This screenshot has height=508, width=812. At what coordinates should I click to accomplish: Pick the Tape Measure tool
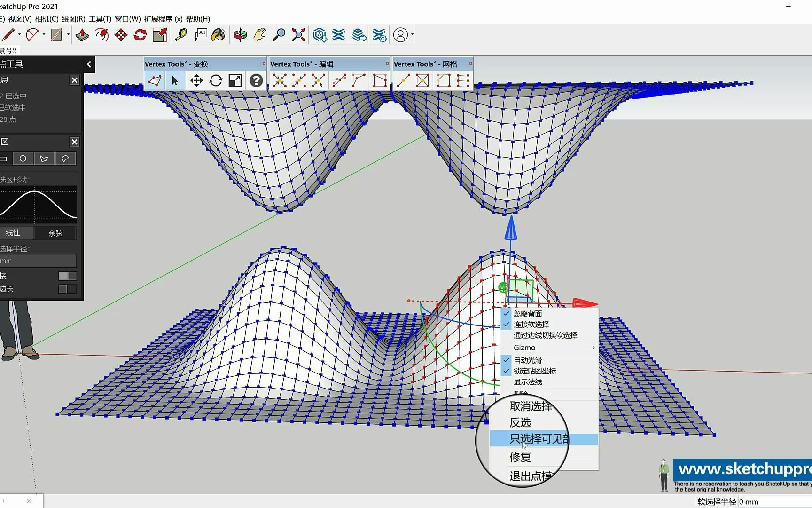click(181, 35)
